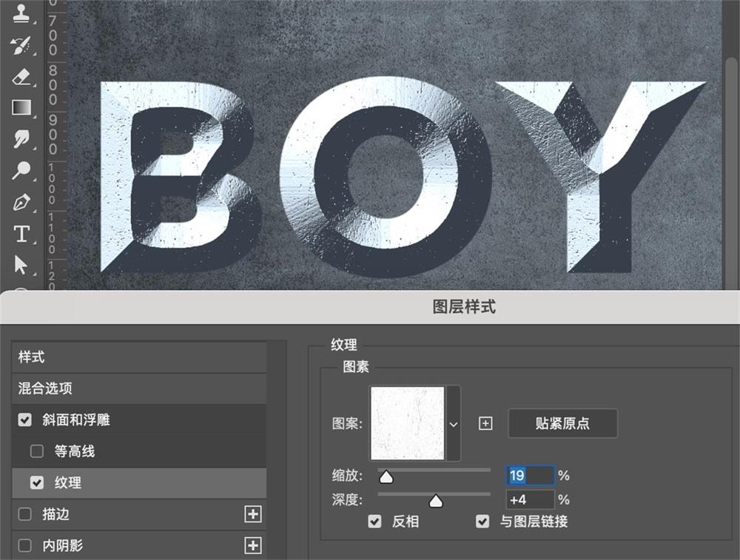Adjust the 缩放 slider handle

[386, 477]
